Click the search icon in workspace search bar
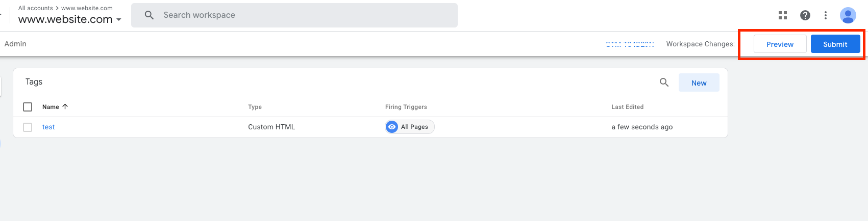Viewport: 868px width, 221px height. click(149, 15)
